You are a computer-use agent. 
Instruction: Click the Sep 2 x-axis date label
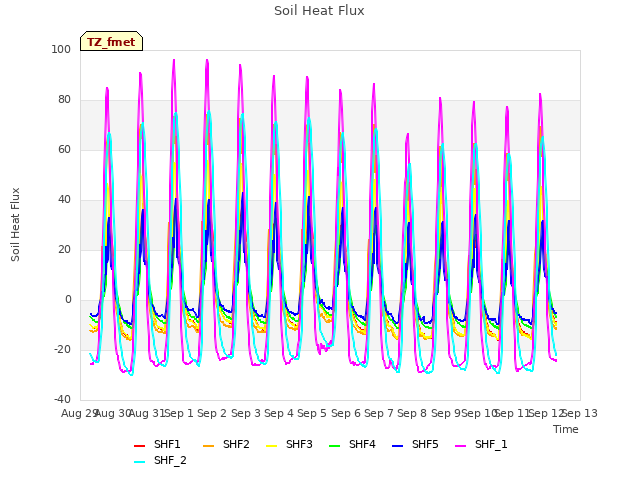pyautogui.click(x=212, y=413)
